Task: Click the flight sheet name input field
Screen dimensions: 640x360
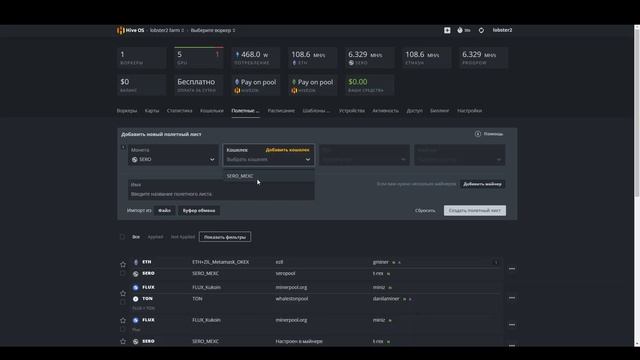Action: pyautogui.click(x=221, y=190)
